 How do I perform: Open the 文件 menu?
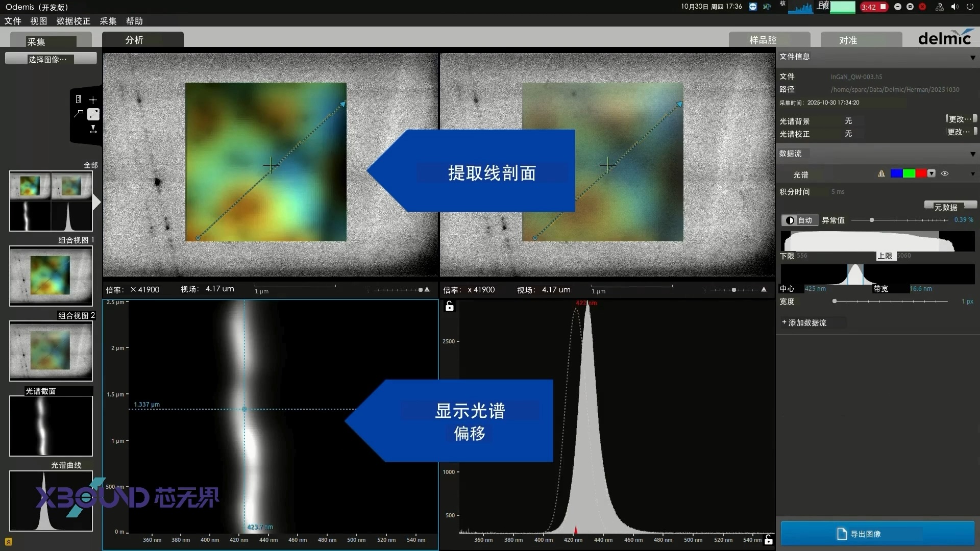point(13,21)
